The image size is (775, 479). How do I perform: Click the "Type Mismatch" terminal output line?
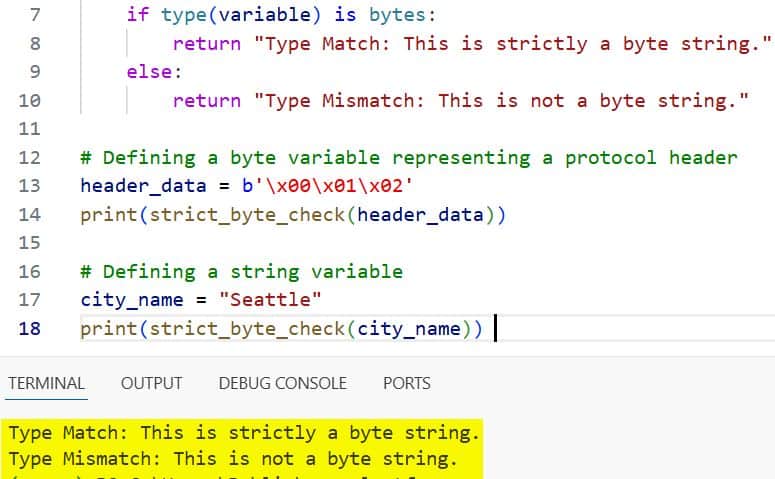[232, 459]
